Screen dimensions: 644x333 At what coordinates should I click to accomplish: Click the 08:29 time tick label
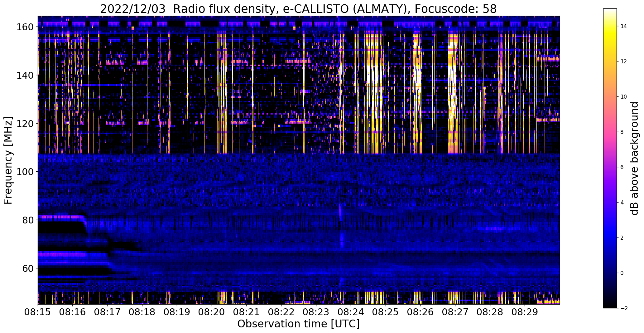tap(525, 312)
